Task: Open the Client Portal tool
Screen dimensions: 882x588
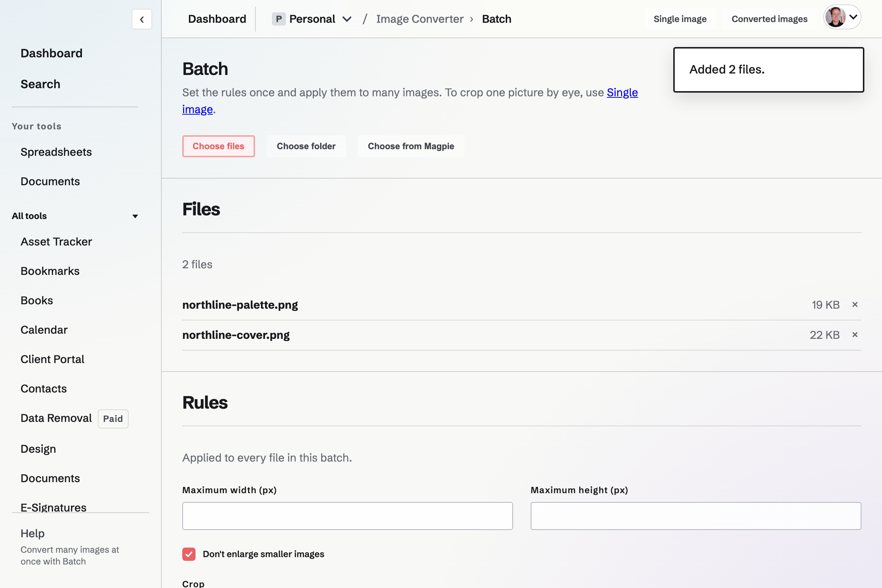Action: pos(52,359)
